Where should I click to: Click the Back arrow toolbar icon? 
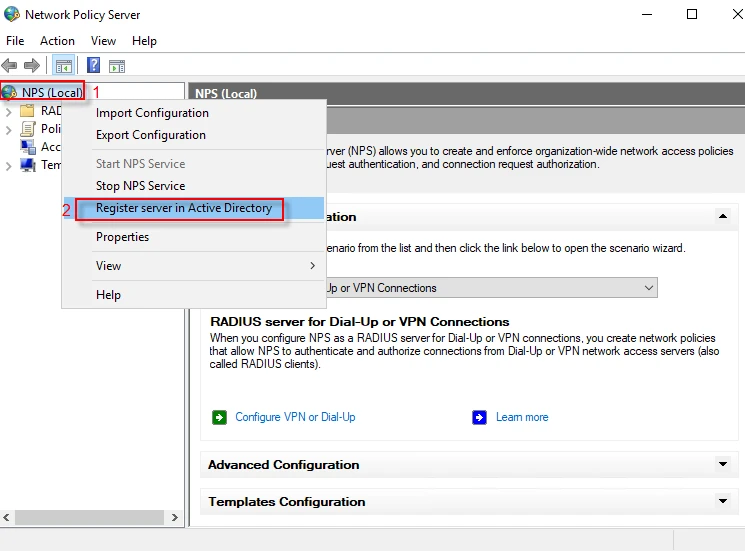[x=10, y=66]
